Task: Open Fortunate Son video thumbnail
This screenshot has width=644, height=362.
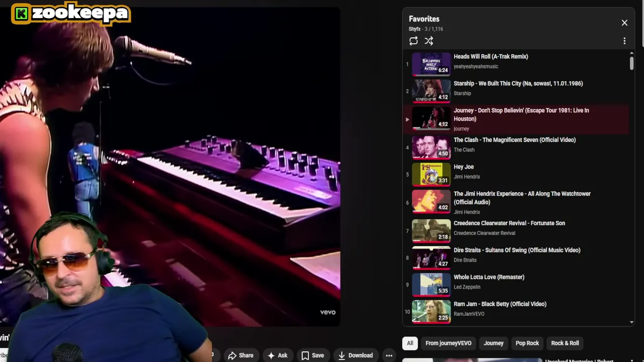Action: tap(431, 231)
